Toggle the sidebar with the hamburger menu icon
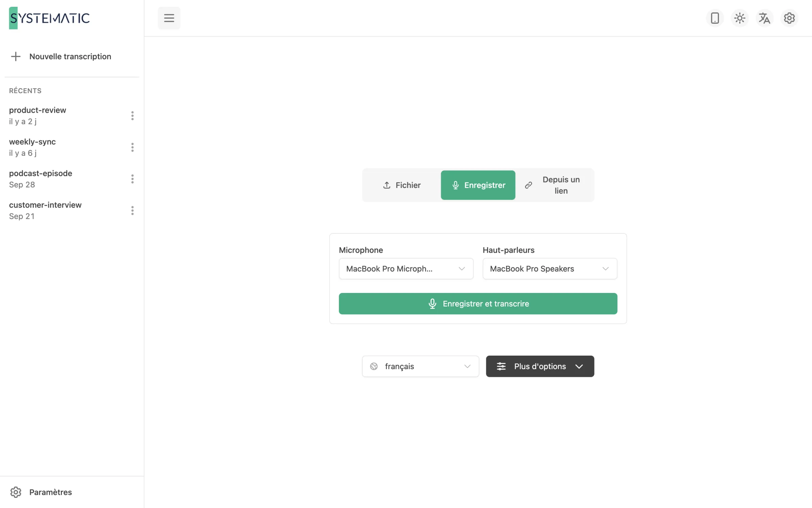 pos(169,18)
